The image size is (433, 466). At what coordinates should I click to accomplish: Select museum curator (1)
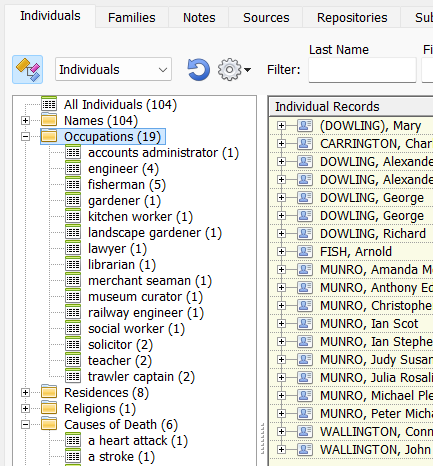[145, 297]
